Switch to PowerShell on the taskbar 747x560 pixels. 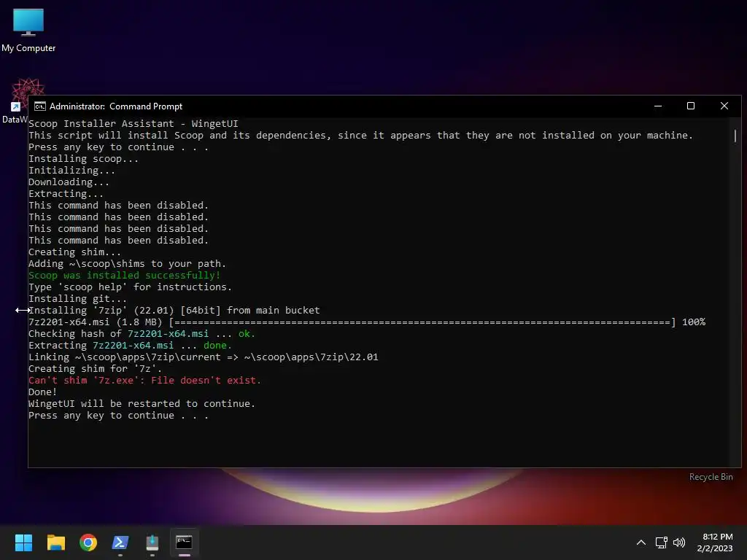coord(120,542)
